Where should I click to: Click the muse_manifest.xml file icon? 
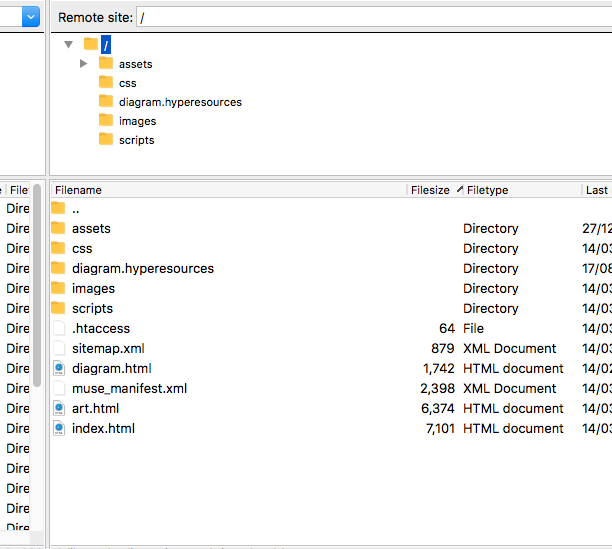(x=59, y=388)
